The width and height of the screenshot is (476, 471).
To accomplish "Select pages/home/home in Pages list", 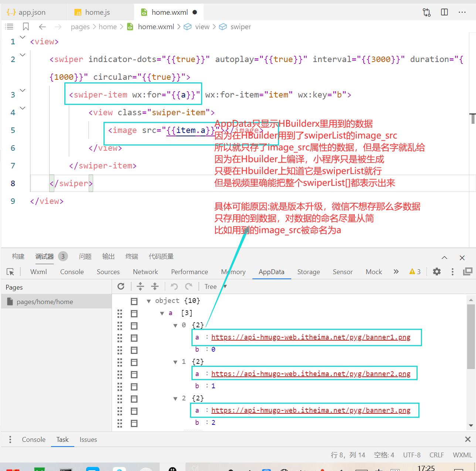I will click(x=45, y=302).
